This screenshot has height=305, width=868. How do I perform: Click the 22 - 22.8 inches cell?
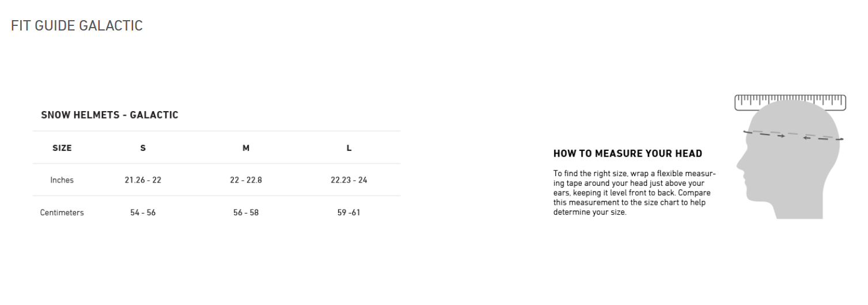tap(246, 180)
